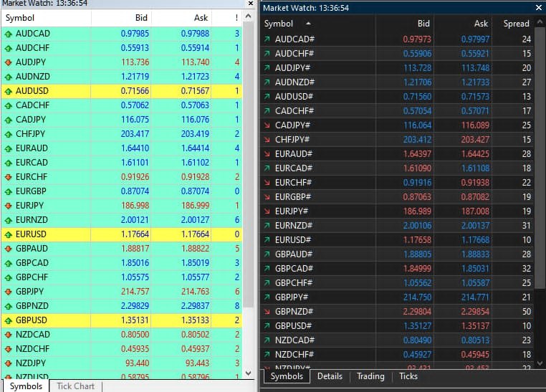This screenshot has height=392, width=546.
Task: Click AUDNZD# spread value 27
Action: coord(526,82)
